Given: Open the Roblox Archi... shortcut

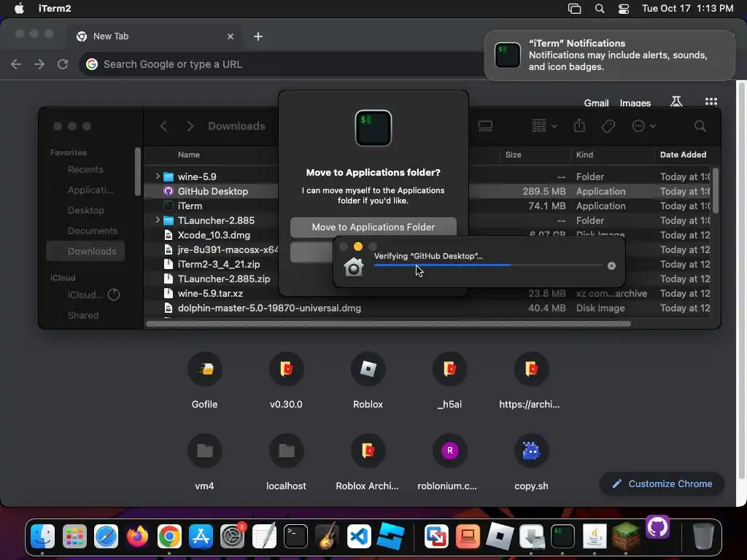Looking at the screenshot, I should click(x=368, y=462).
